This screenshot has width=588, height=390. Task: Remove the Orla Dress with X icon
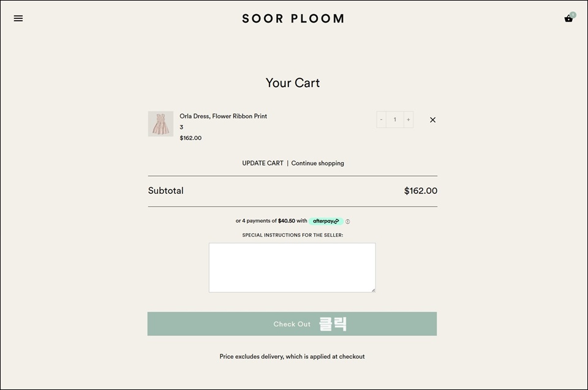pyautogui.click(x=432, y=120)
